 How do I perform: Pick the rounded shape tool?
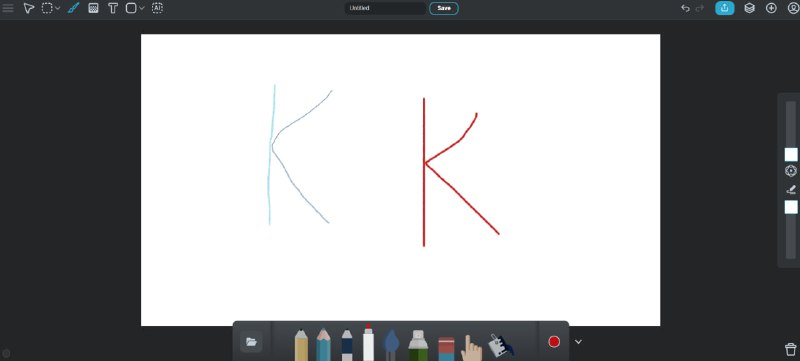[131, 8]
